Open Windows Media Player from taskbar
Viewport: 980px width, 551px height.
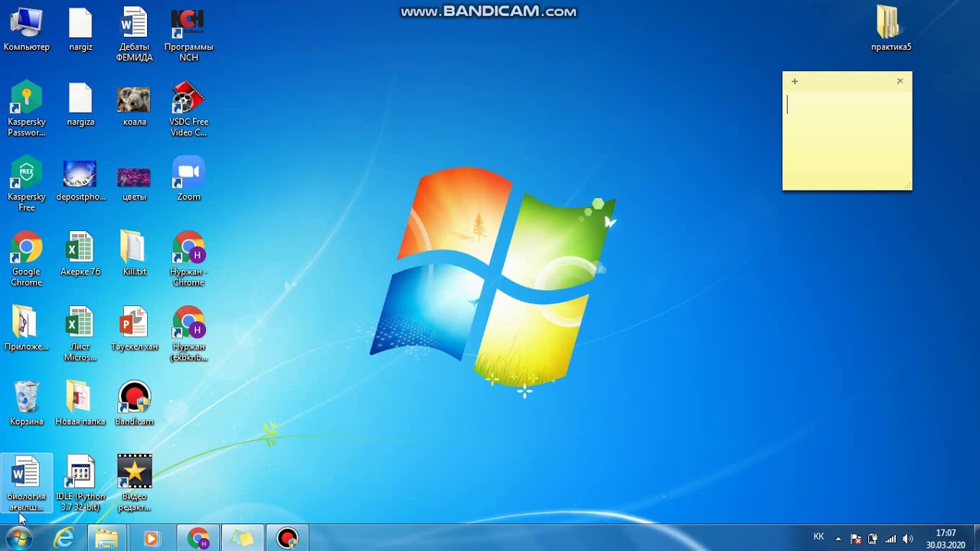152,539
